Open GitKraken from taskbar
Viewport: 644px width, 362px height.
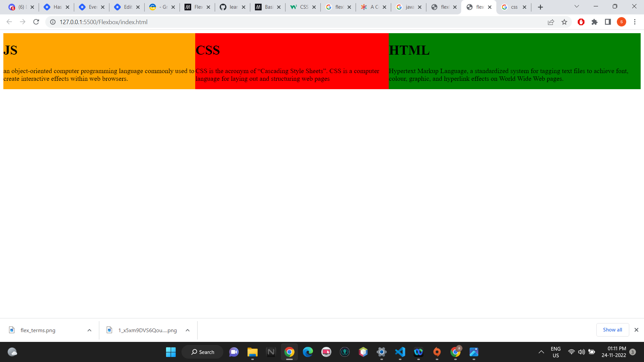point(345,352)
